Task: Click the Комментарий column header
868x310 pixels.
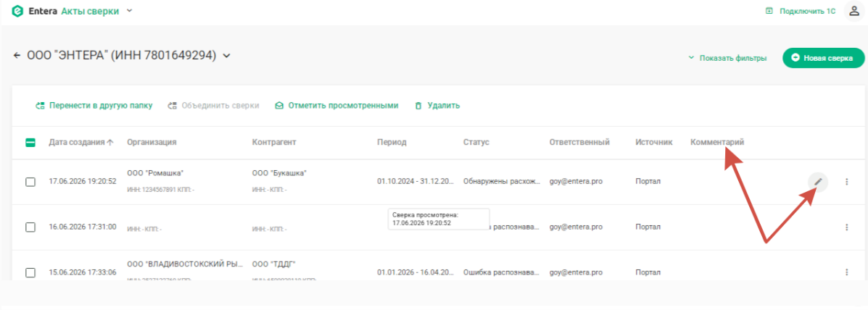Action: 717,142
